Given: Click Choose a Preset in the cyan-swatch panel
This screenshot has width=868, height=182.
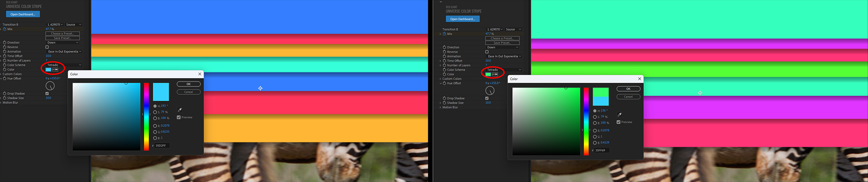Looking at the screenshot, I should pyautogui.click(x=62, y=33).
